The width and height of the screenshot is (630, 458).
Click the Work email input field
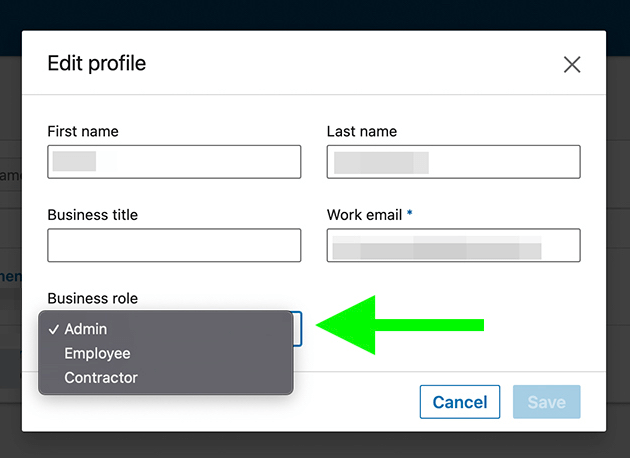(x=453, y=245)
